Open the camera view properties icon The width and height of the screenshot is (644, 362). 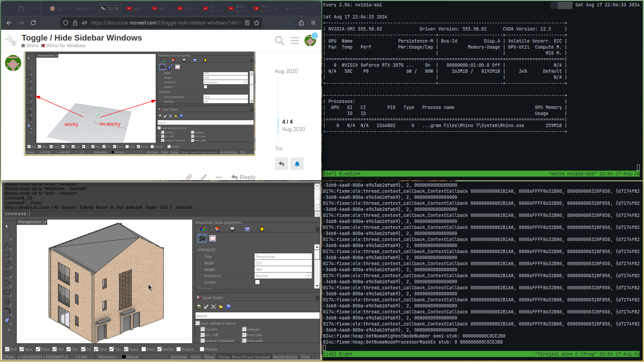202,239
